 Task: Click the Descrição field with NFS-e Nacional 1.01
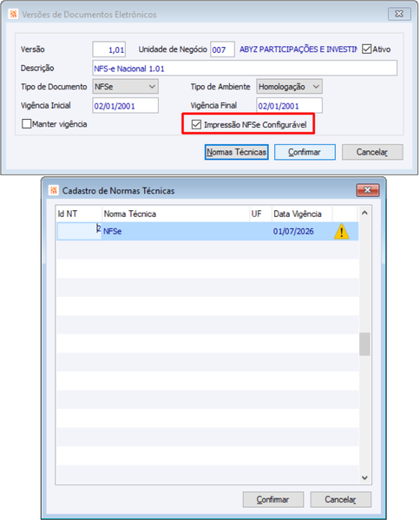click(x=245, y=69)
